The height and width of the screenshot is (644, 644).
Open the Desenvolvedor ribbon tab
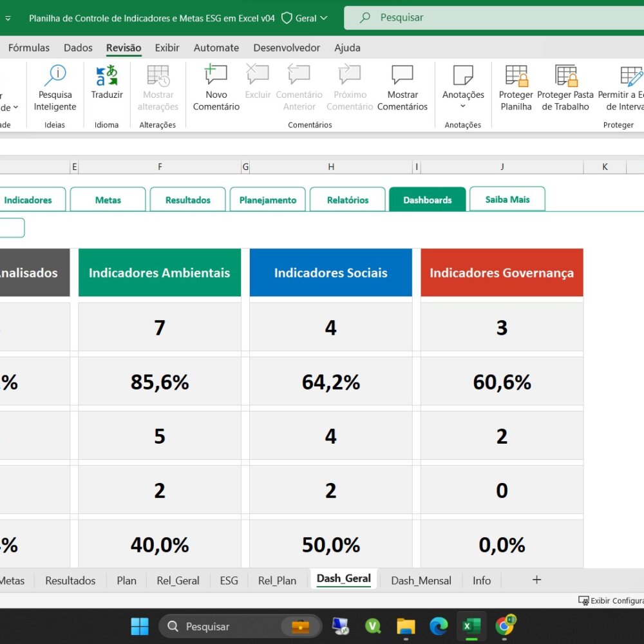(x=287, y=48)
